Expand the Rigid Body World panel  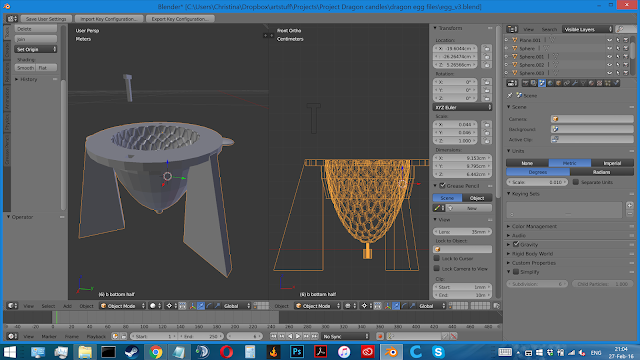pos(532,253)
